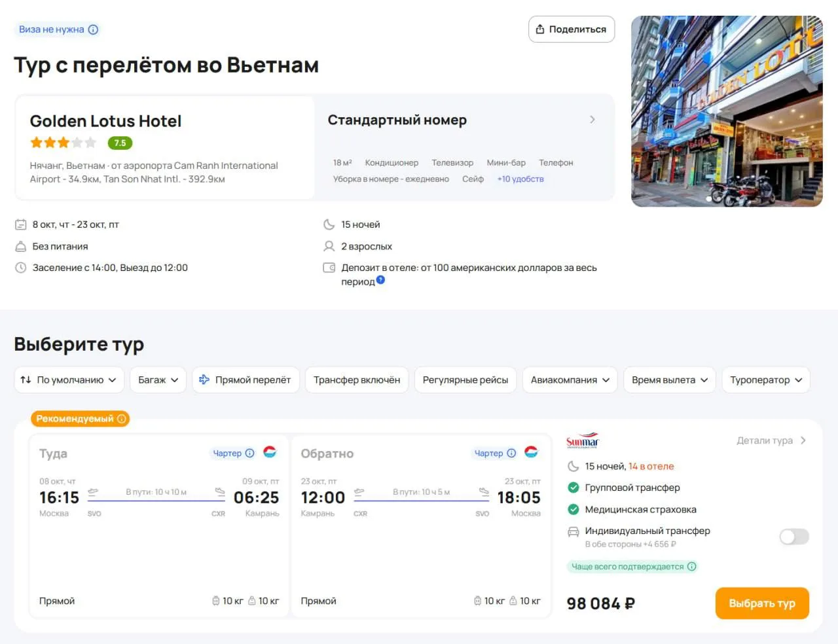Click the Golden Lotus Hotel name
Image resolution: width=838 pixels, height=644 pixels.
(x=105, y=121)
